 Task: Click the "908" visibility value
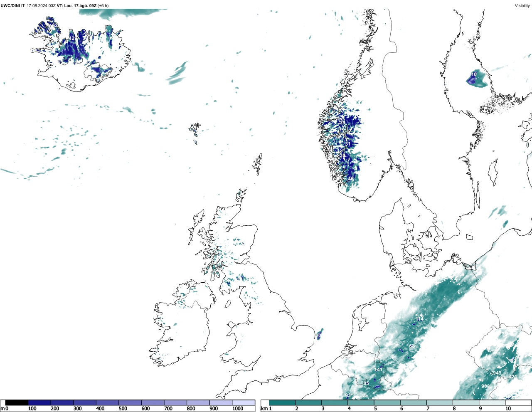(485, 386)
